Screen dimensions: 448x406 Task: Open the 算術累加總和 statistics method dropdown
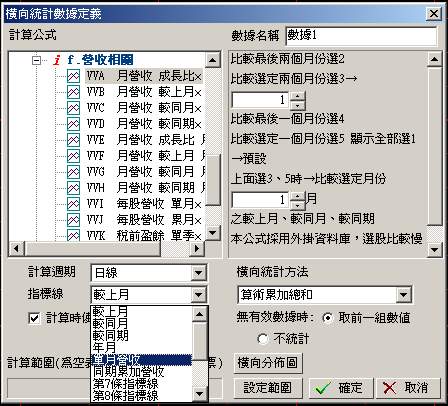pyautogui.click(x=403, y=295)
